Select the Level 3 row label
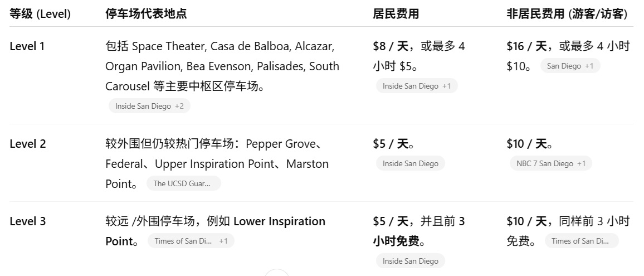Image resolution: width=644 pixels, height=276 pixels. [x=27, y=221]
